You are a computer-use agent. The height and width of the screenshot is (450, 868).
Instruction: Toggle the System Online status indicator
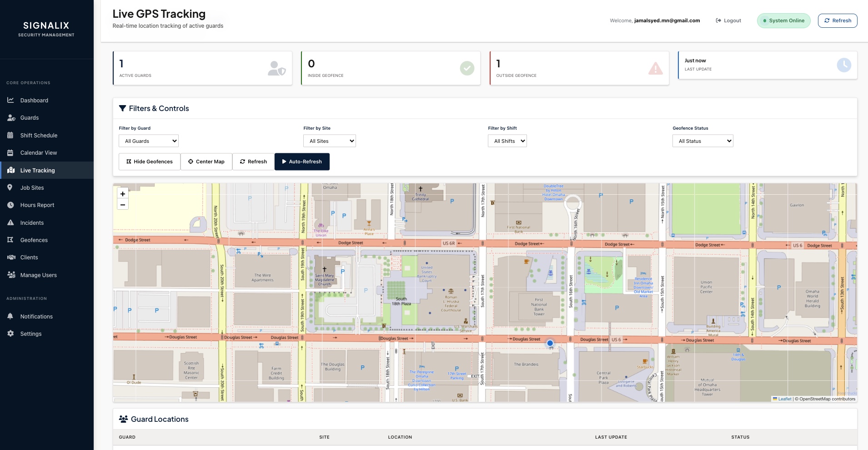783,20
